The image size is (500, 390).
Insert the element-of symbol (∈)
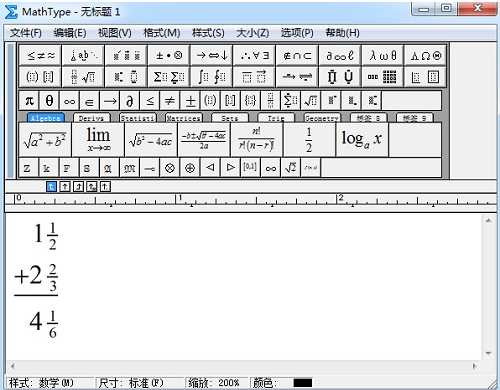[x=89, y=100]
